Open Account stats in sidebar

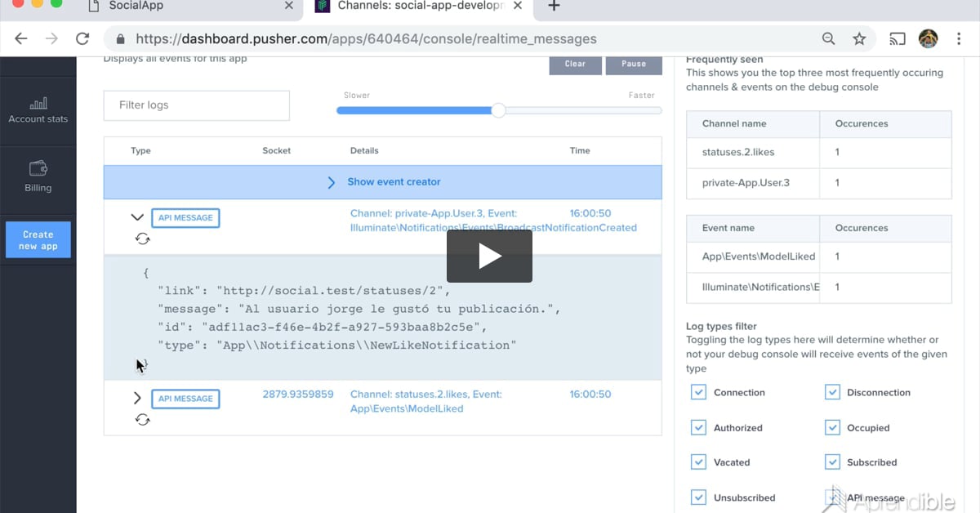38,110
